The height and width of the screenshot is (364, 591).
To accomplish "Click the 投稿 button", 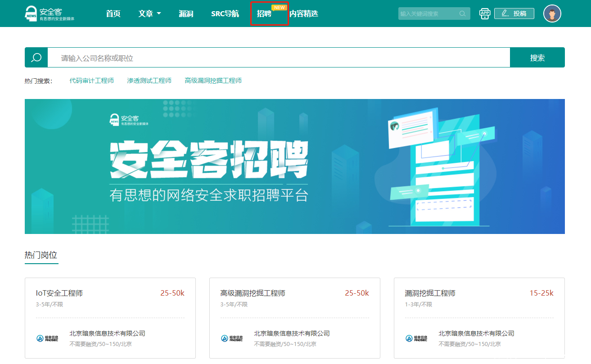I will click(x=514, y=13).
